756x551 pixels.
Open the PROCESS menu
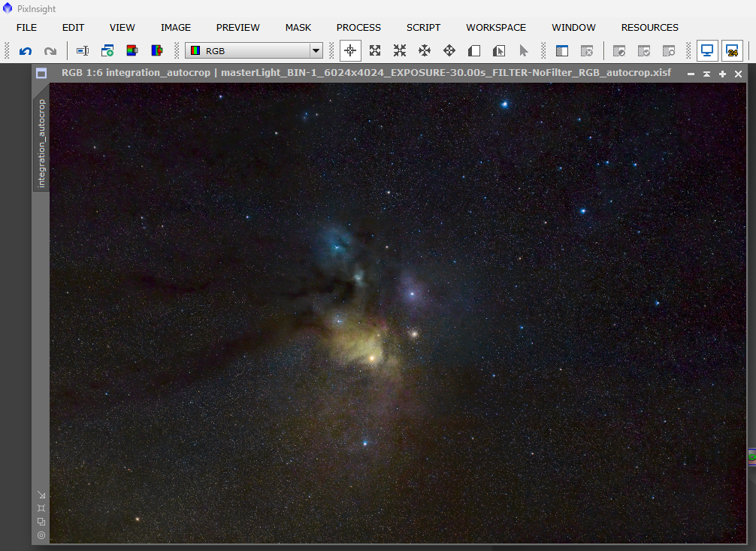tap(358, 28)
